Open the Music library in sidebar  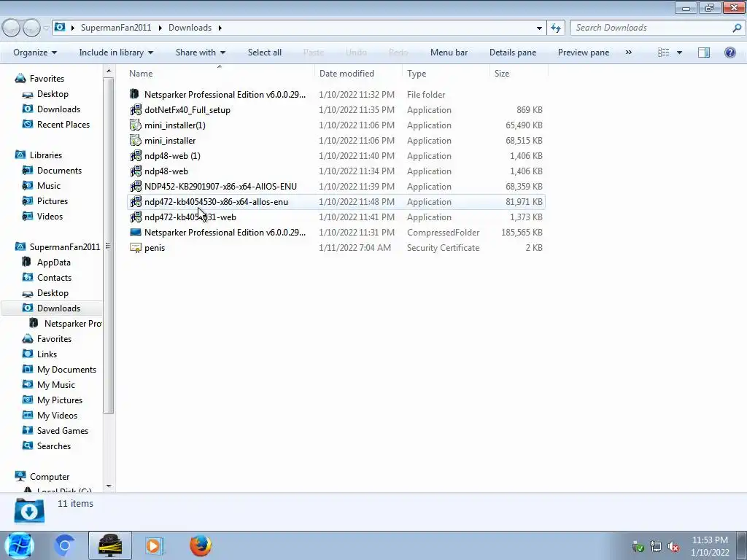(x=49, y=186)
